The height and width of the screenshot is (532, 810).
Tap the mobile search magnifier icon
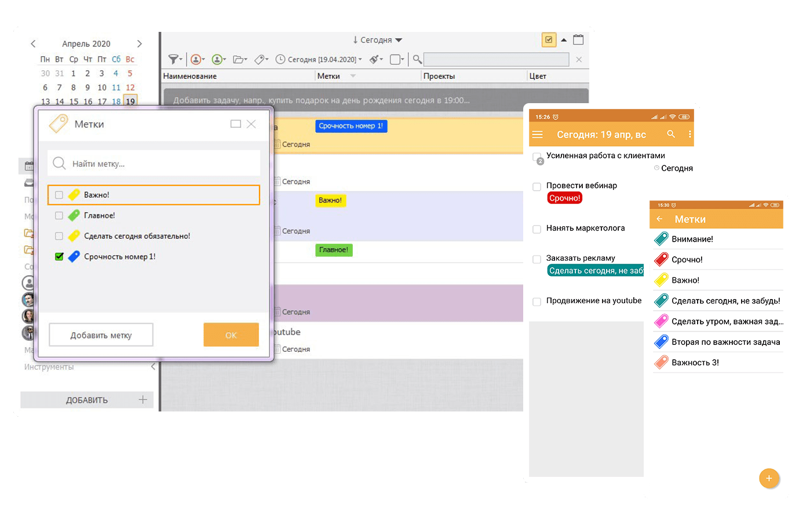671,134
